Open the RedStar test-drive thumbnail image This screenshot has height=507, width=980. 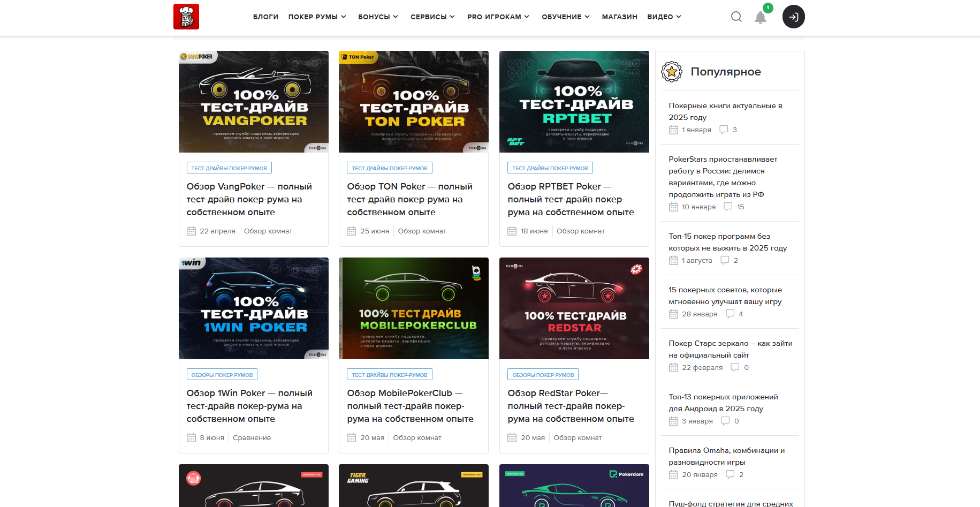tap(574, 308)
